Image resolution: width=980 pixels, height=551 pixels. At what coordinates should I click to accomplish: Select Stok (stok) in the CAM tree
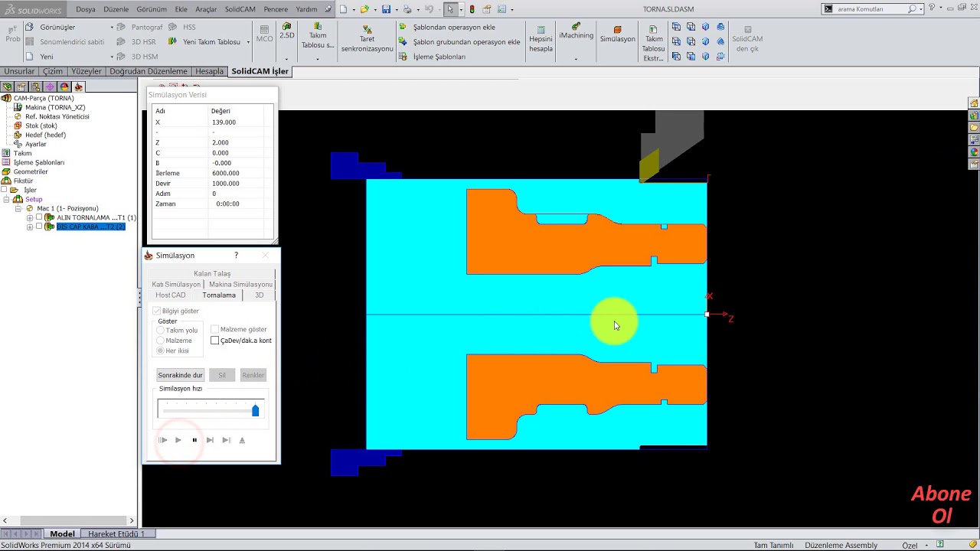[x=41, y=126]
